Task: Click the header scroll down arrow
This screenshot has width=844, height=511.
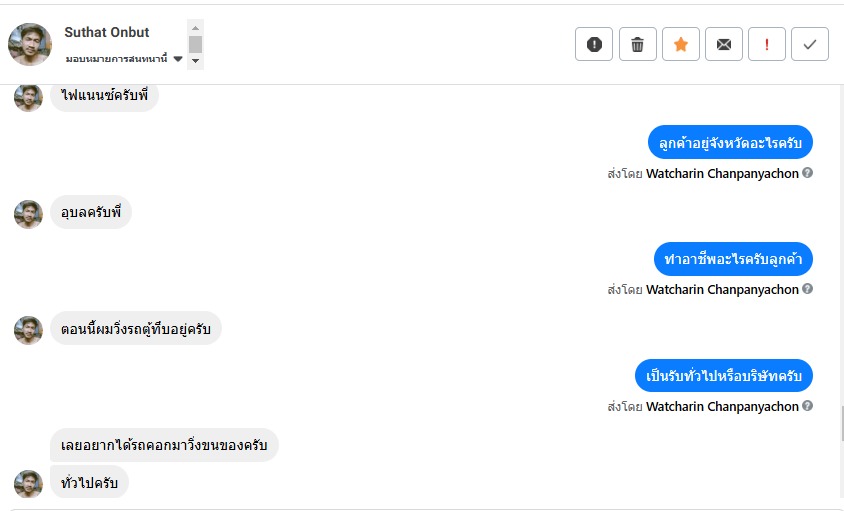Action: [196, 61]
